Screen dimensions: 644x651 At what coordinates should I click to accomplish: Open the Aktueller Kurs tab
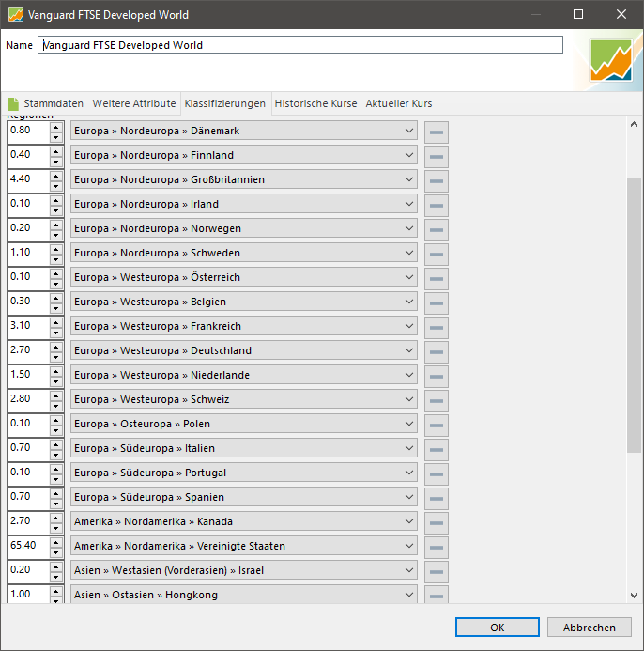tap(399, 103)
